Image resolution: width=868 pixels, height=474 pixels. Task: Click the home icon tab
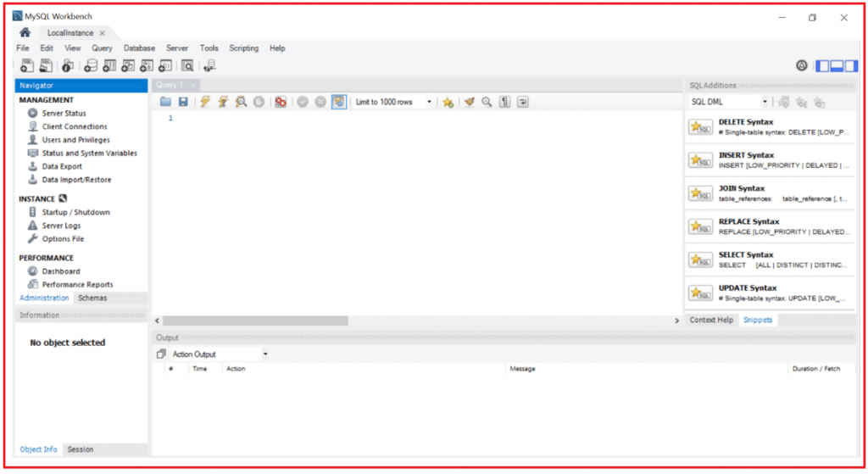coord(25,32)
